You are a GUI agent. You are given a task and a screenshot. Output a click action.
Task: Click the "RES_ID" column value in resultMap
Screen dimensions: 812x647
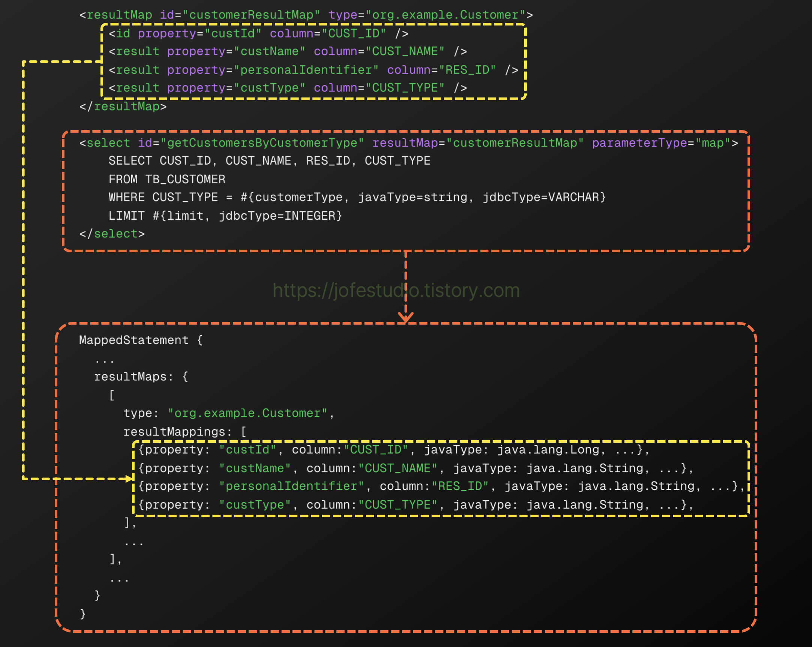467,70
